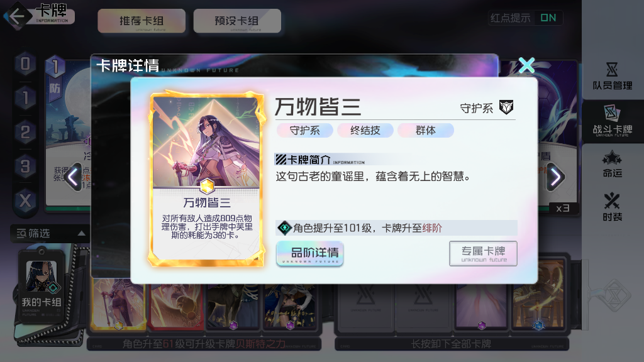This screenshot has width=644, height=362.
Task: Open 时装 crossed-swords icon in sidebar
Action: click(x=613, y=207)
